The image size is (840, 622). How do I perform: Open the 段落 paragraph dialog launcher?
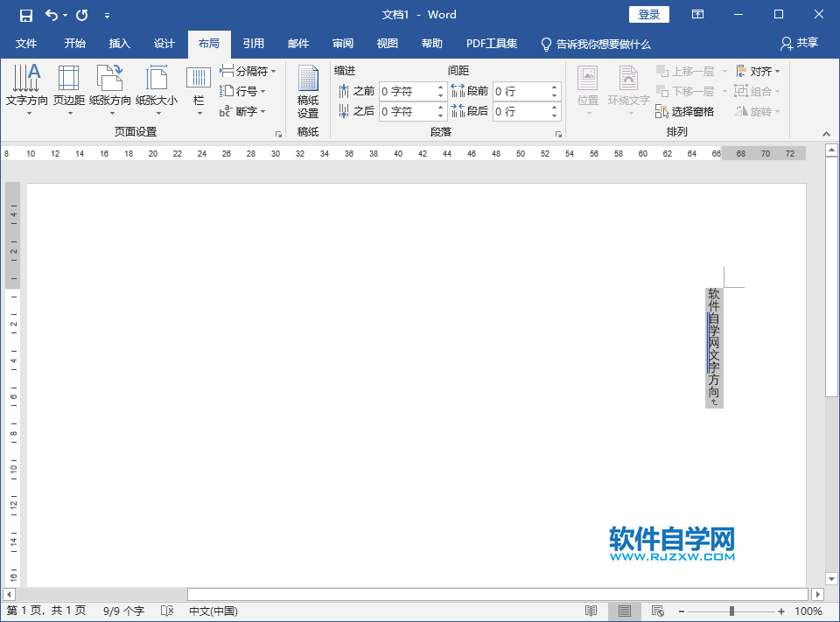click(557, 132)
